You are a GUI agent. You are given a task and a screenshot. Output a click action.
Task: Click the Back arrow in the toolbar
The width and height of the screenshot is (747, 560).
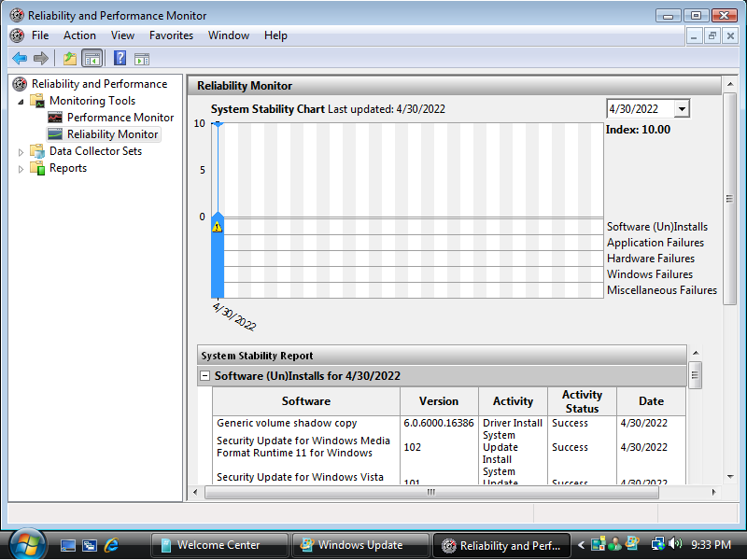point(20,59)
